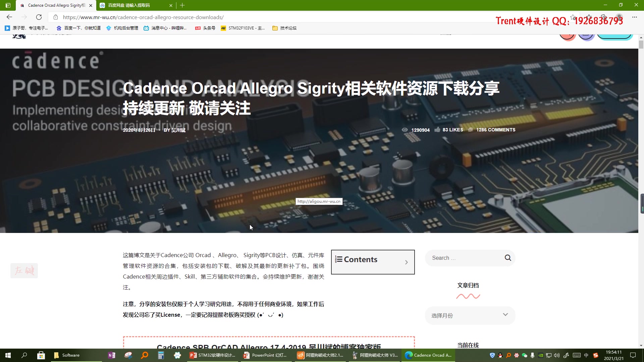Click the magnifier icon in the Search box

point(507,258)
